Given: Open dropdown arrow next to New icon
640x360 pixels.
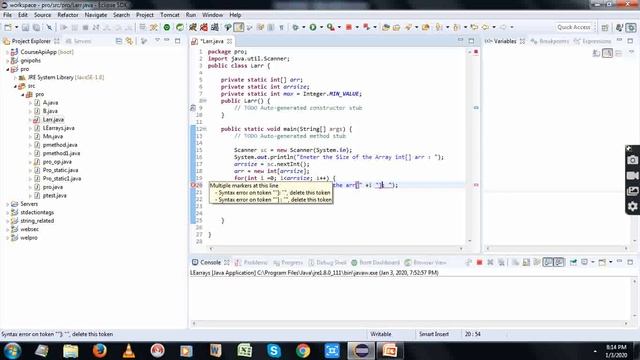Looking at the screenshot, I should tap(16, 27).
